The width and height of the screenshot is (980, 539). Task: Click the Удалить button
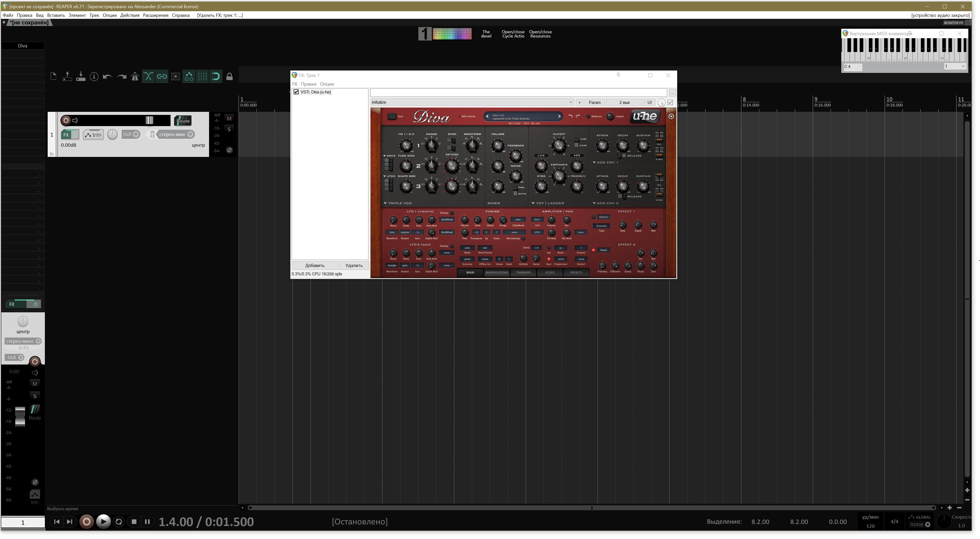354,266
